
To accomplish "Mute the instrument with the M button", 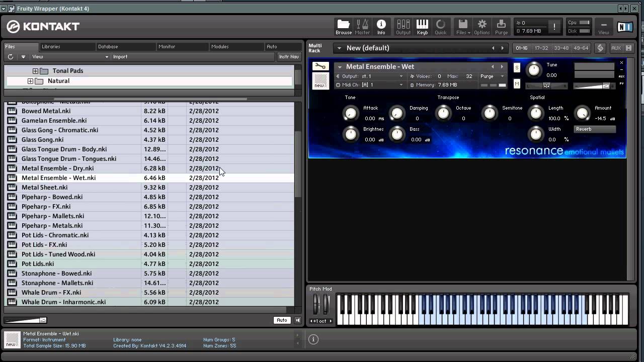I will (517, 84).
